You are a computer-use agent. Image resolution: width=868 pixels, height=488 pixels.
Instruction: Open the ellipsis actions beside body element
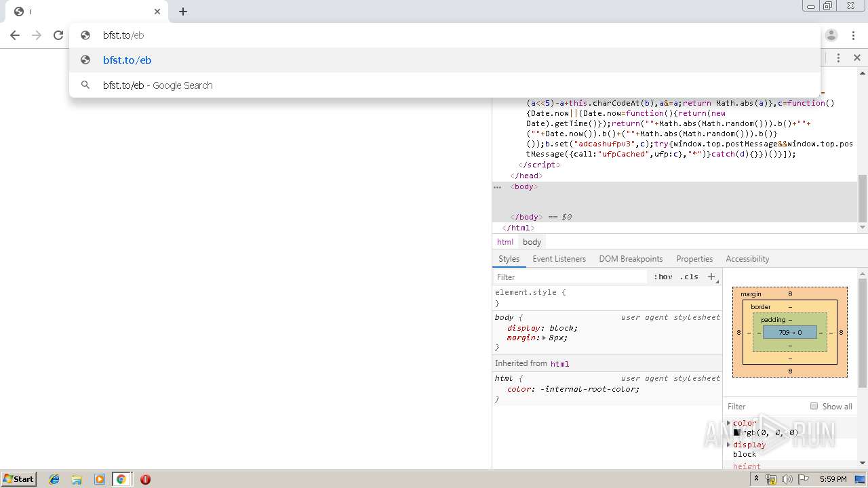497,187
